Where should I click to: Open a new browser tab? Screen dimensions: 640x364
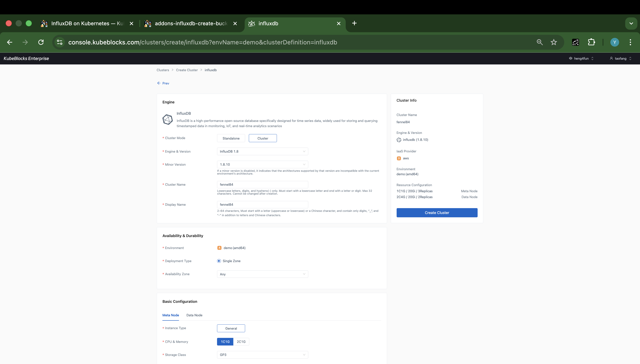pos(354,23)
